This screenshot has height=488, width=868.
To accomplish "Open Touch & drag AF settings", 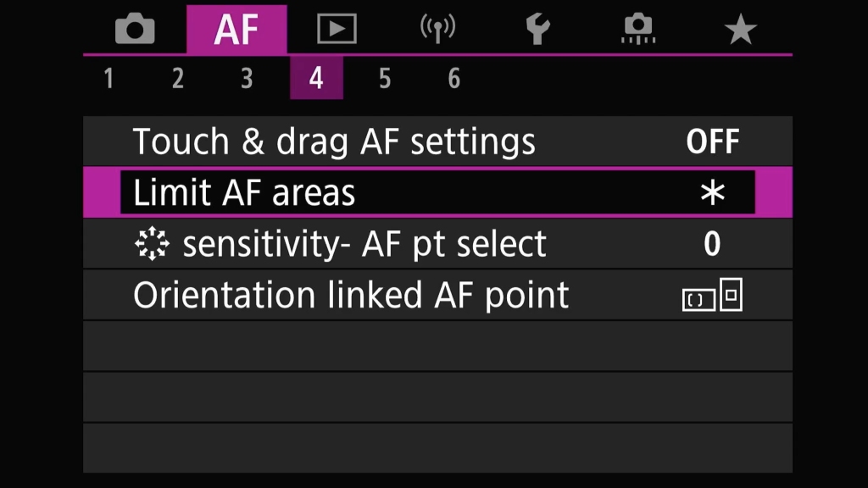I will [x=437, y=141].
